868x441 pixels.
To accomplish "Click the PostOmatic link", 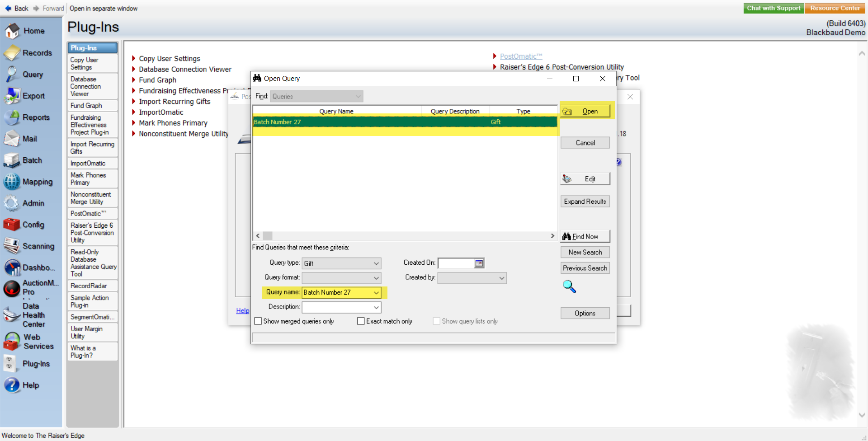I will point(521,56).
